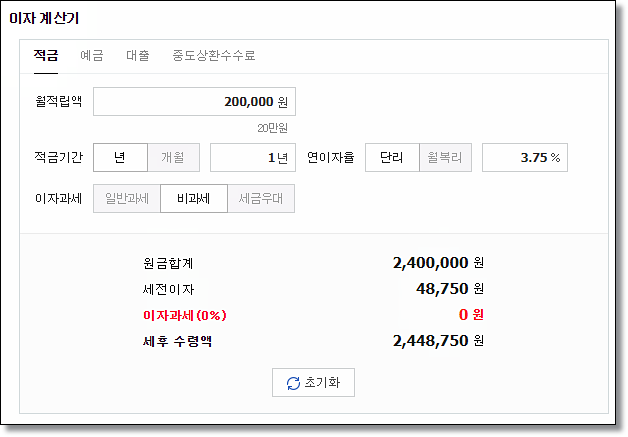
Task: Choose 월복리 interest type
Action: click(445, 157)
